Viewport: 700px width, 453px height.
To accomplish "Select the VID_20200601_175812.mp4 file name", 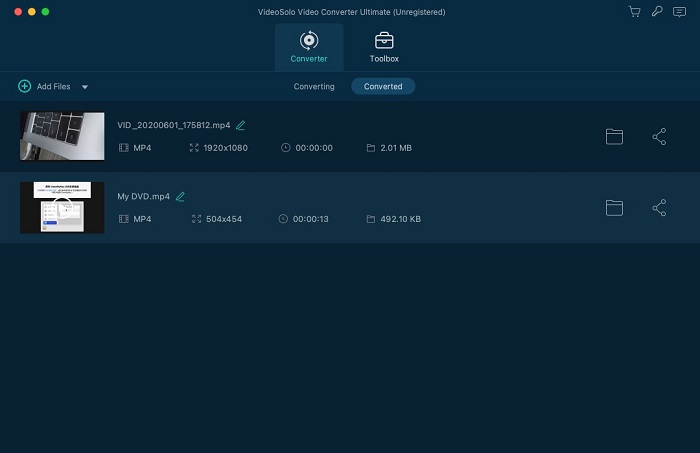I will click(174, 125).
